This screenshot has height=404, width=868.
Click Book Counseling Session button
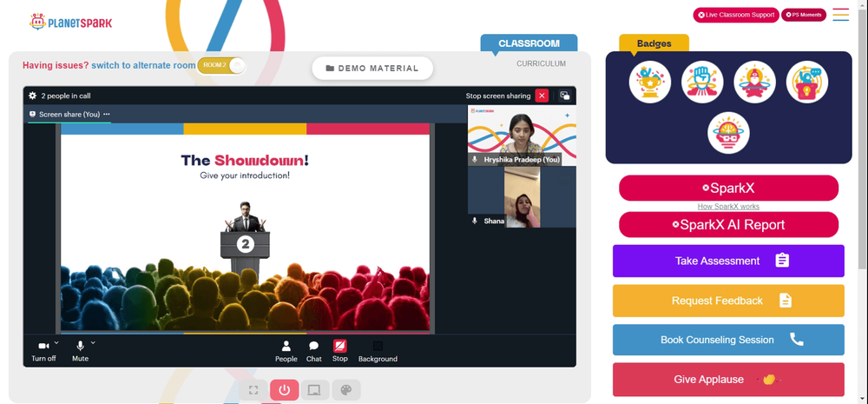(728, 340)
